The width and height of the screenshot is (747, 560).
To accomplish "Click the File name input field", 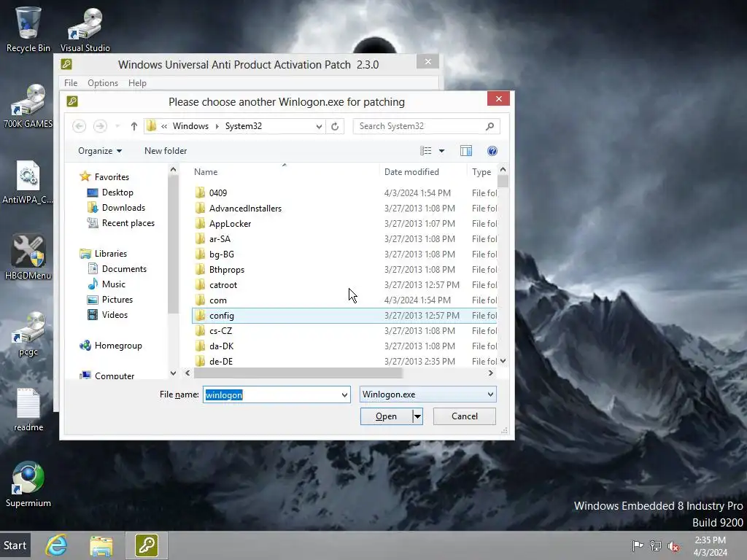I will pos(271,394).
